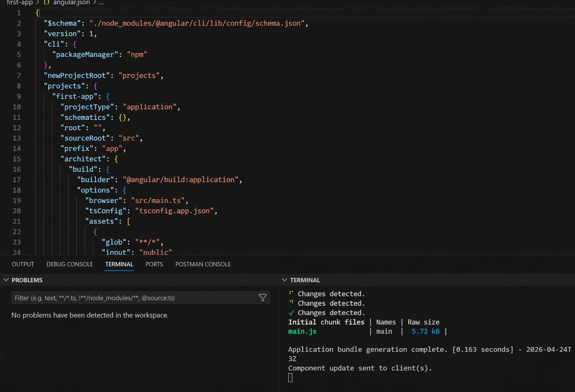Image resolution: width=575 pixels, height=392 pixels.
Task: Select the TERMINAL panel tab
Action: click(119, 264)
